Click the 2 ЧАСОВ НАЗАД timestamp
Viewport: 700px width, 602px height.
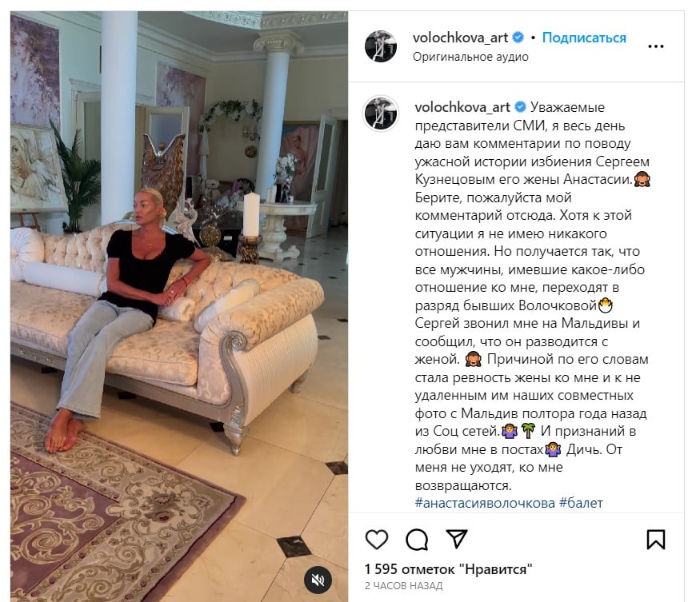[x=403, y=585]
